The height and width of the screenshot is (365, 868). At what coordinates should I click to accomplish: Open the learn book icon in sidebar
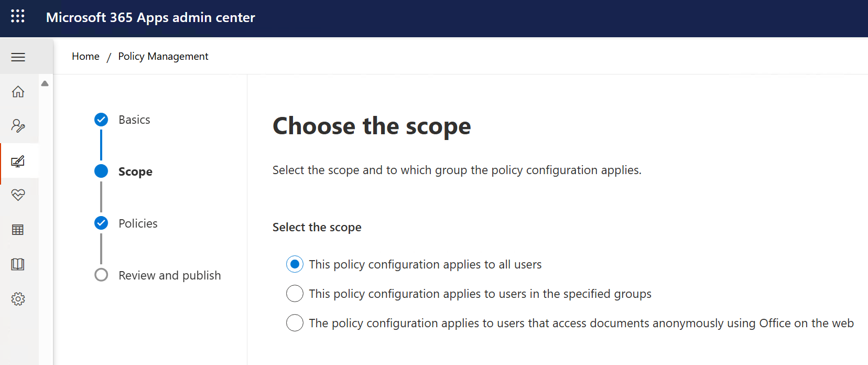click(18, 264)
